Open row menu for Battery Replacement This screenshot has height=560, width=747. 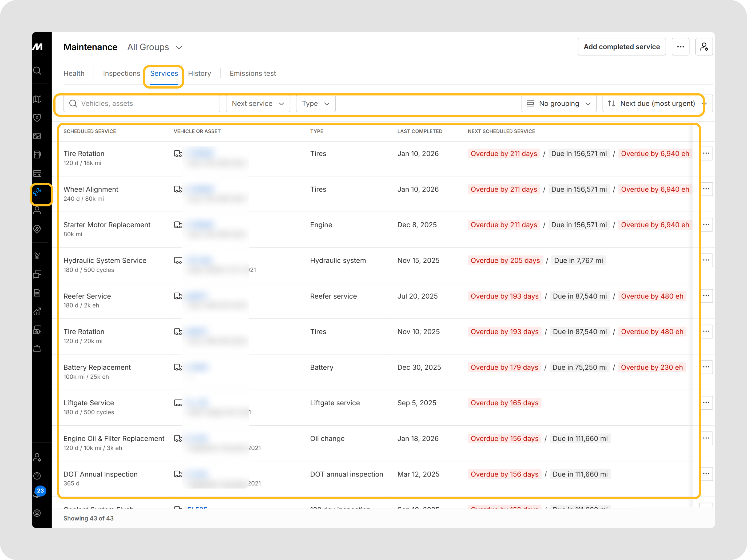click(x=706, y=367)
